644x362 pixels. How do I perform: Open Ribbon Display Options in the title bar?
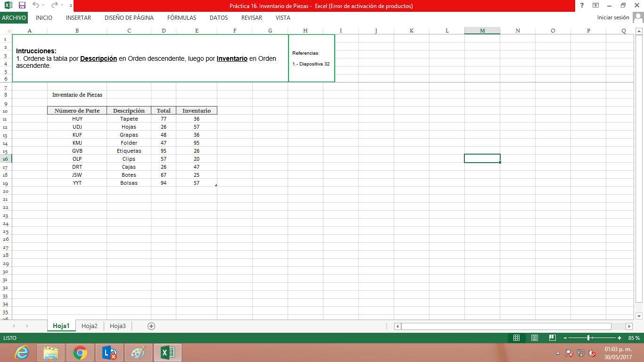pyautogui.click(x=596, y=6)
